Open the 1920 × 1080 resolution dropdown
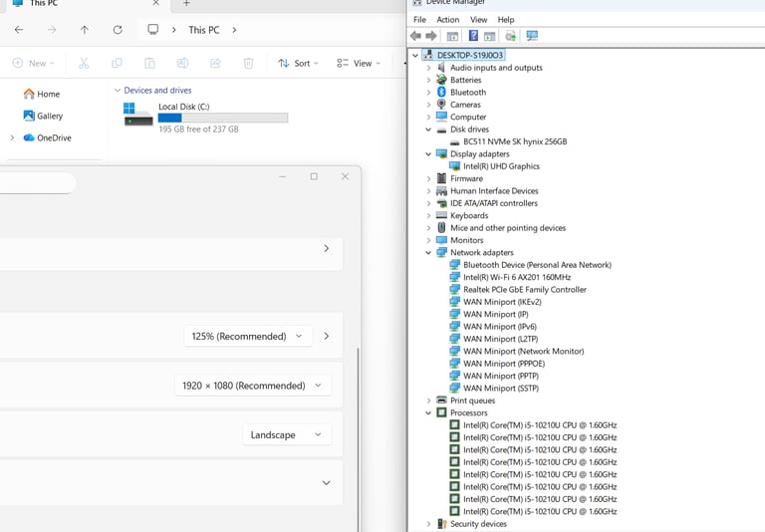The height and width of the screenshot is (532, 765). pos(253,386)
